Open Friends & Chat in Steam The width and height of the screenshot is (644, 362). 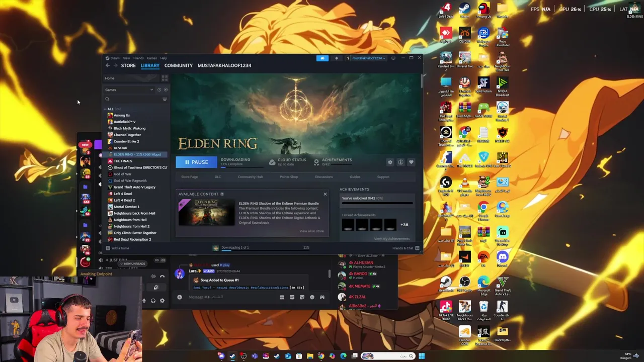(x=406, y=248)
